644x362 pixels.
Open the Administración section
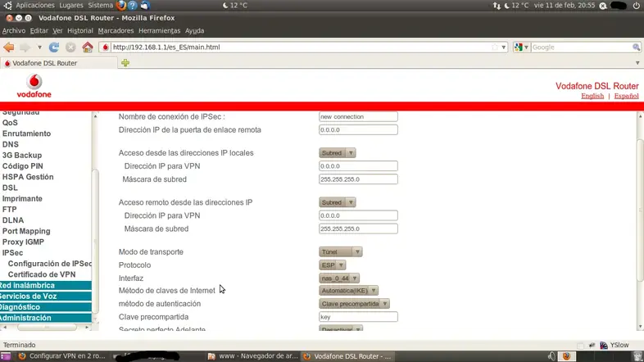46,318
